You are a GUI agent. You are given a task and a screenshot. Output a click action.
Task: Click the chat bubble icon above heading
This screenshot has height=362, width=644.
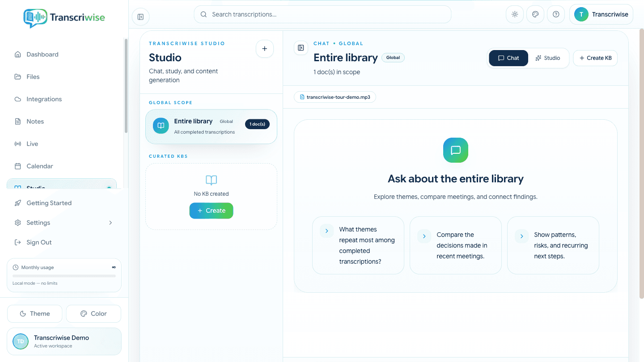(x=456, y=150)
